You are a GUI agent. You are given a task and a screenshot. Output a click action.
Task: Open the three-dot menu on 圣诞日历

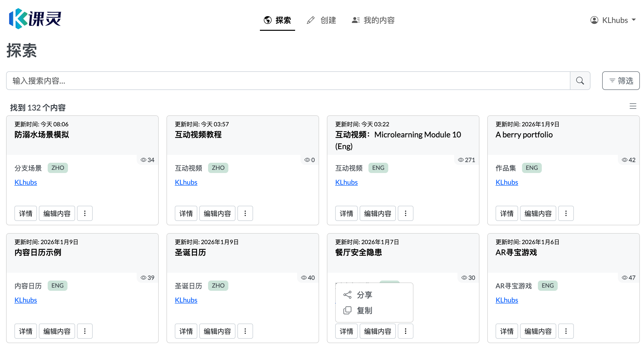245,331
